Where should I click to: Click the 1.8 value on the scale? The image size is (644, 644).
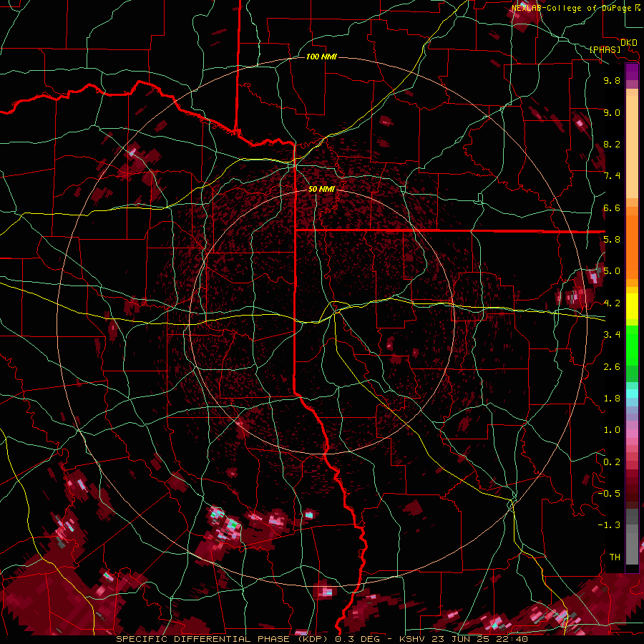click(612, 399)
